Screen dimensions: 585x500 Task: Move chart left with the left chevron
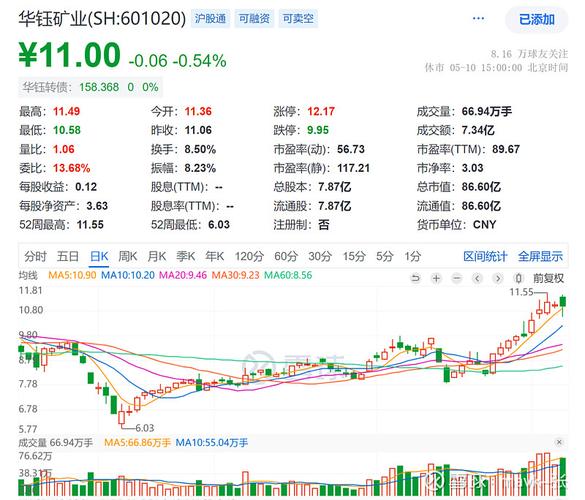(477, 278)
